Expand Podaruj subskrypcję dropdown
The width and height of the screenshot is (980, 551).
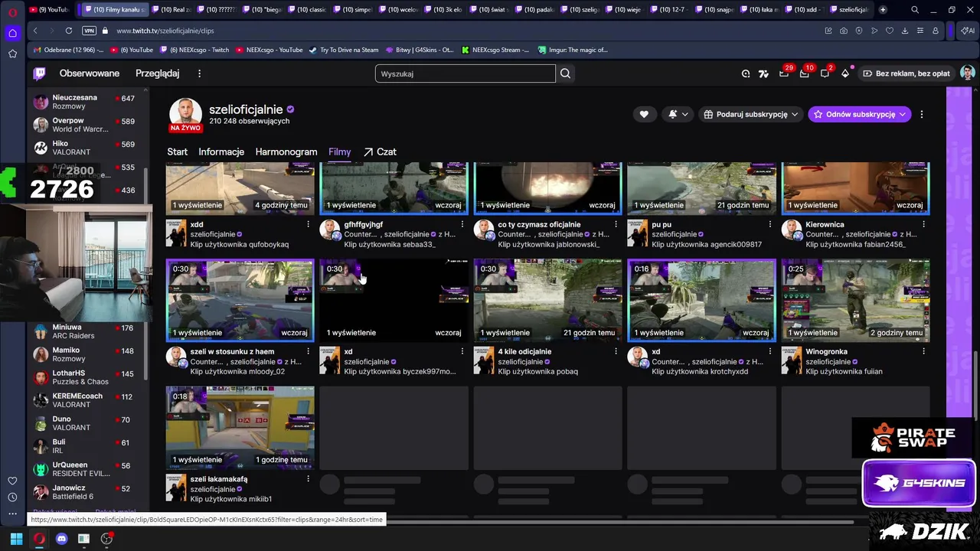pyautogui.click(x=750, y=114)
